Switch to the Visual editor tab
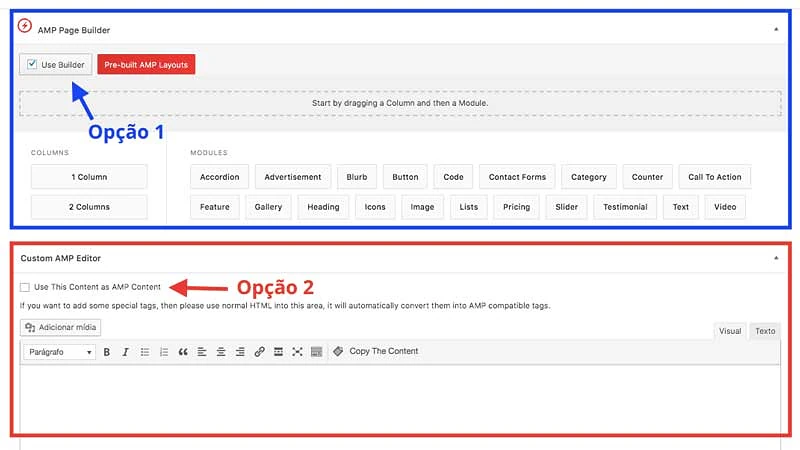800x450 pixels. click(730, 331)
